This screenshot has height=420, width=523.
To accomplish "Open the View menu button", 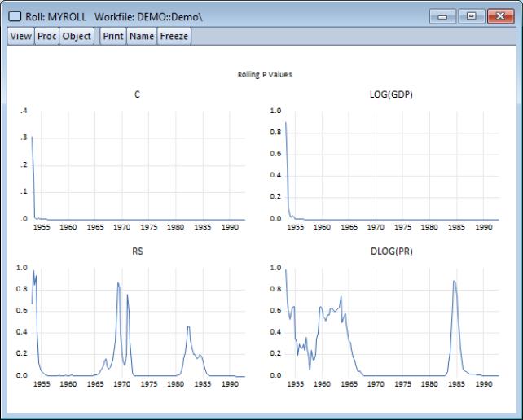I will (x=21, y=36).
